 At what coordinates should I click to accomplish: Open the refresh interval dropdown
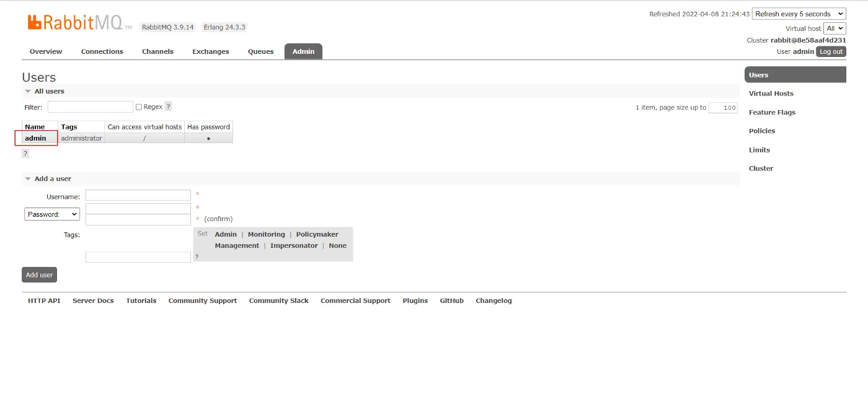pyautogui.click(x=799, y=14)
